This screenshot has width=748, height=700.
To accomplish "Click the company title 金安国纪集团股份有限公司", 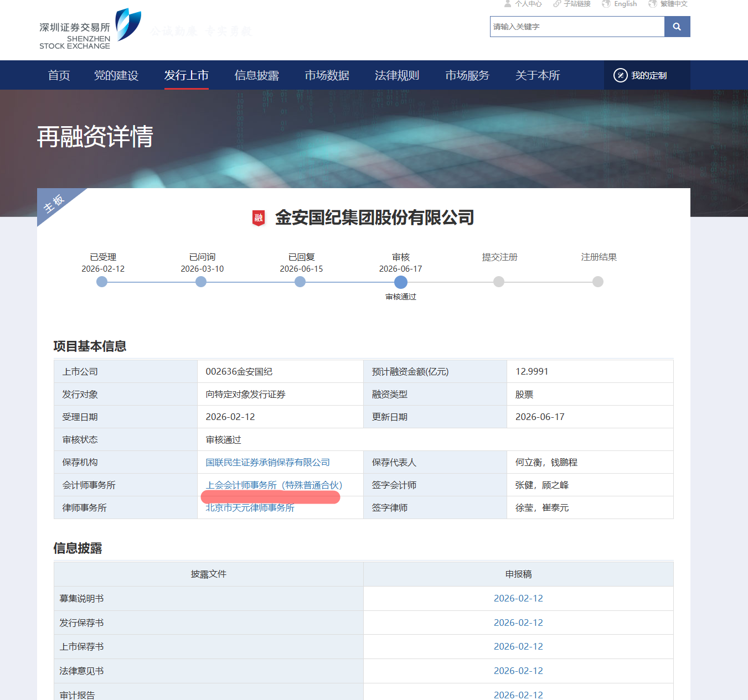I will 375,218.
